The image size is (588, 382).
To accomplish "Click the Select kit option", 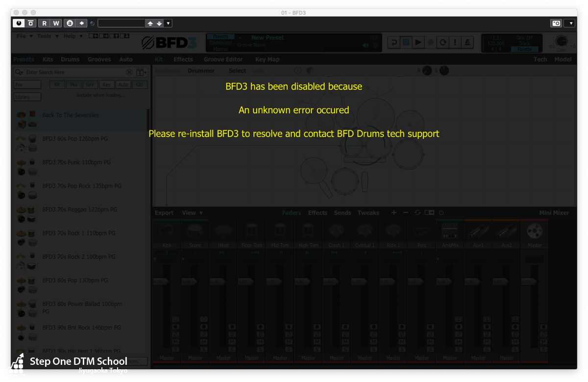I will point(237,71).
